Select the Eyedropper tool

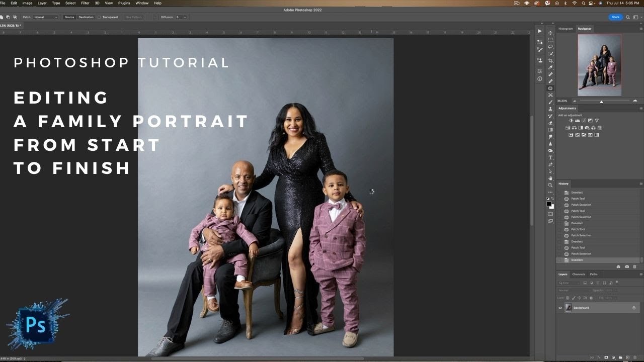[550, 67]
